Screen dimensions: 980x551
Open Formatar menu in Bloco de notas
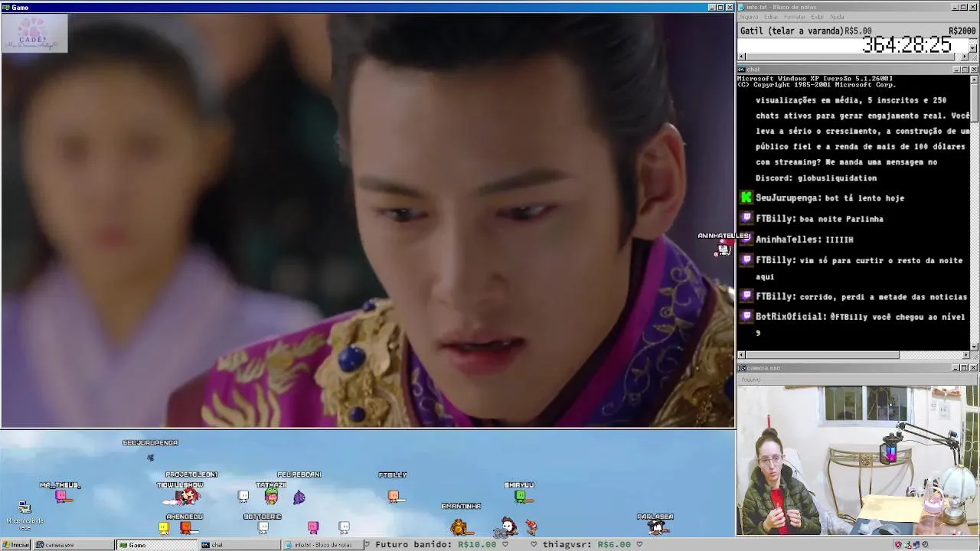tap(794, 17)
